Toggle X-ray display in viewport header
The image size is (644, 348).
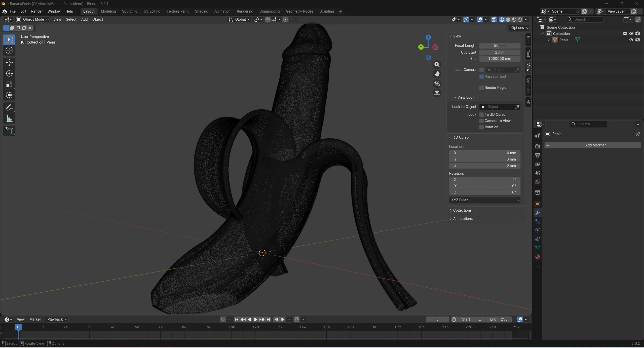click(494, 20)
